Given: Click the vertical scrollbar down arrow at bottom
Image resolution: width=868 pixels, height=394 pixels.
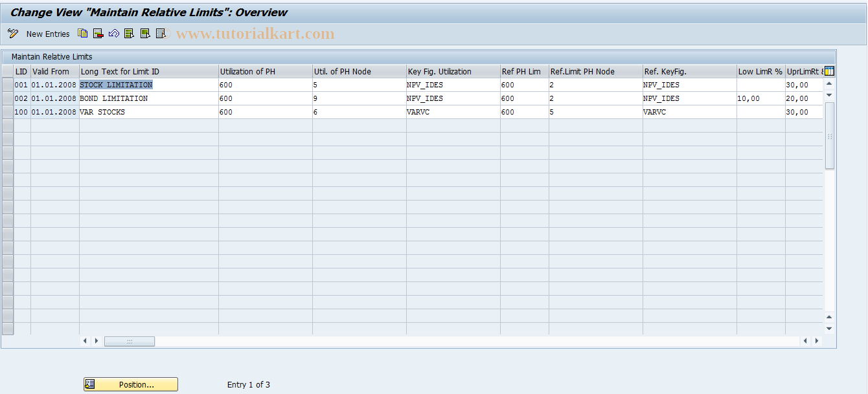Looking at the screenshot, I should click(829, 329).
